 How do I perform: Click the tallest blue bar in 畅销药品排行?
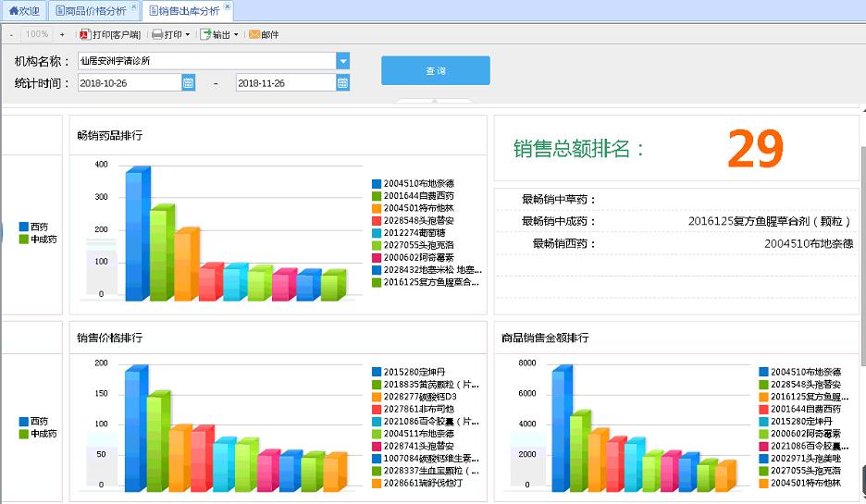(x=138, y=235)
